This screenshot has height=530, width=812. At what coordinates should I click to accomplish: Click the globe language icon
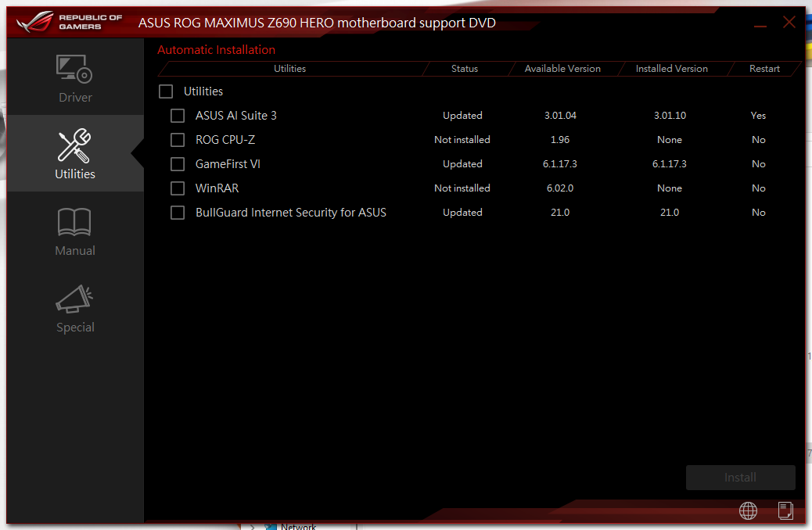click(x=748, y=511)
